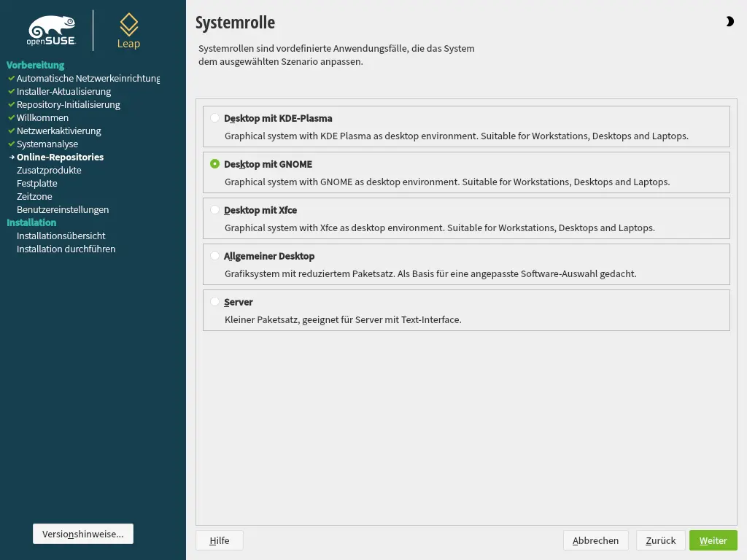Choose the Server system role
This screenshot has width=747, height=560.
(214, 302)
